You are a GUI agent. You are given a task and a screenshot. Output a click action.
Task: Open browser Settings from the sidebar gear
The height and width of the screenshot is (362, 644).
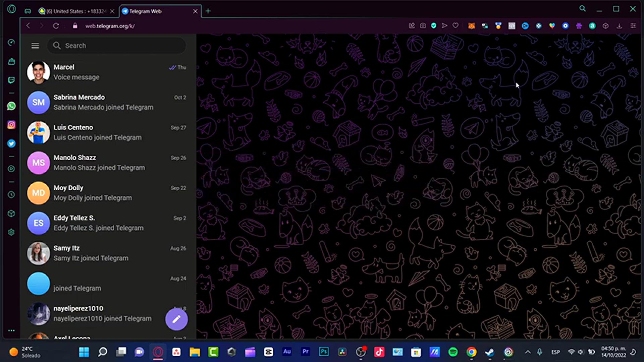(x=11, y=232)
